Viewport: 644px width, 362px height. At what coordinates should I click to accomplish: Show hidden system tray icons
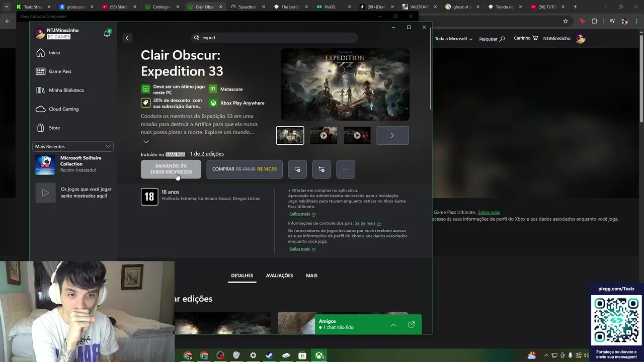pos(546,355)
